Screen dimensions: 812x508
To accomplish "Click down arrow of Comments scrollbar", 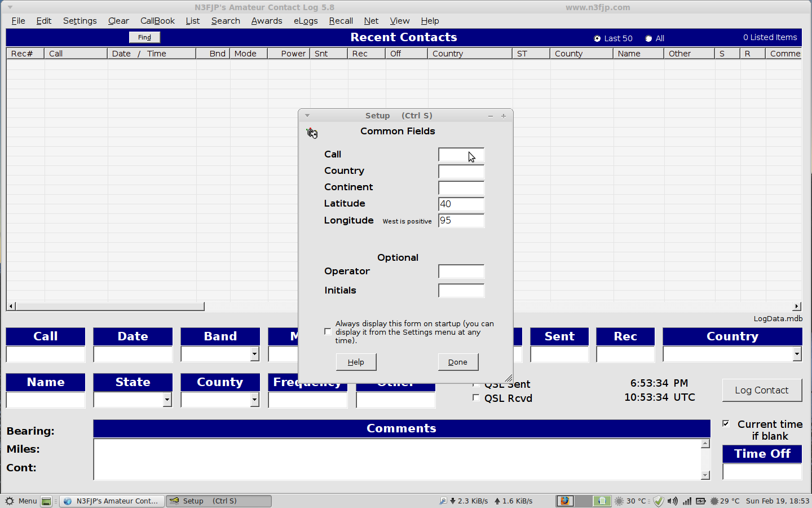I will [705, 475].
